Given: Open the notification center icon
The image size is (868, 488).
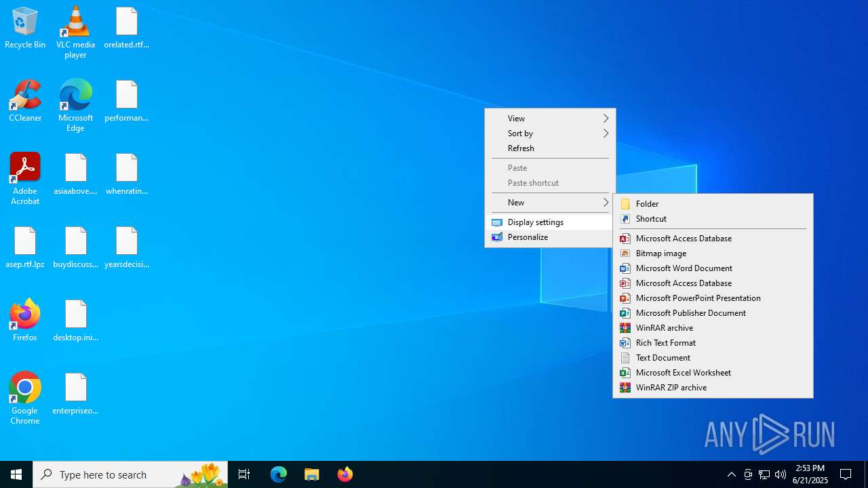Looking at the screenshot, I should pos(846,474).
